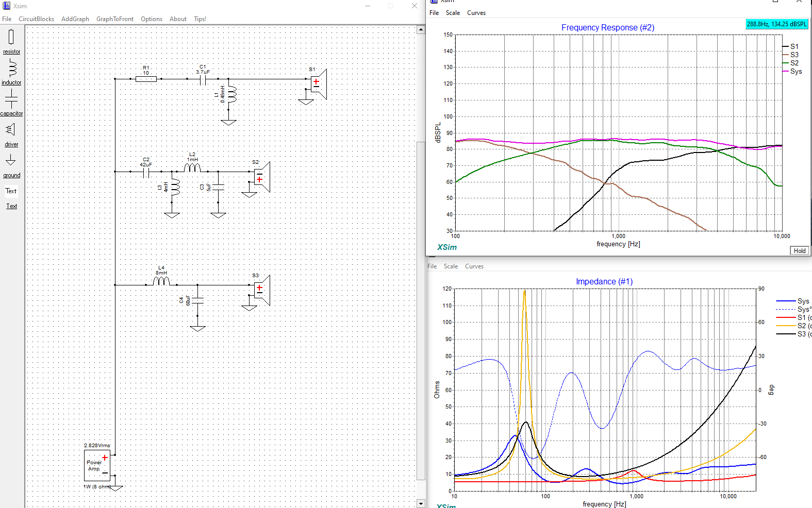Click ground symbol below capacitor C4
The width and height of the screenshot is (812, 508).
[197, 329]
